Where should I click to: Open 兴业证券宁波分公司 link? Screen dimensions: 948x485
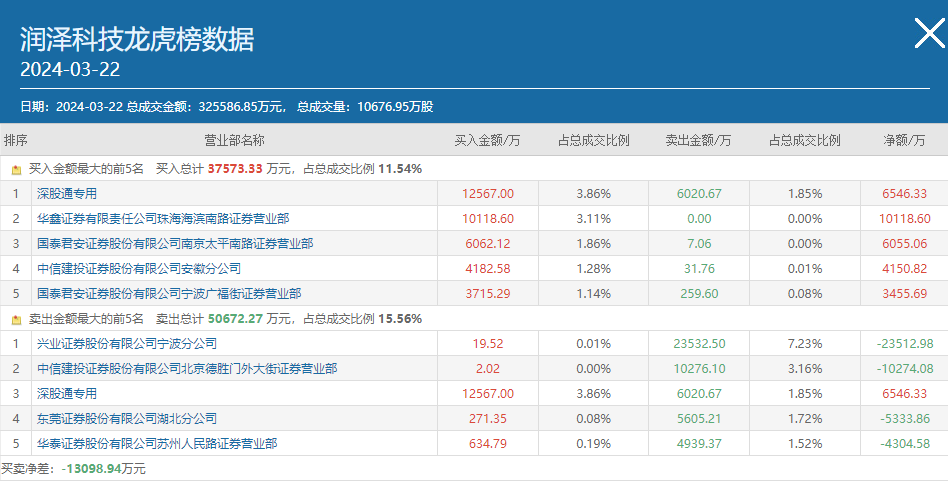click(126, 343)
